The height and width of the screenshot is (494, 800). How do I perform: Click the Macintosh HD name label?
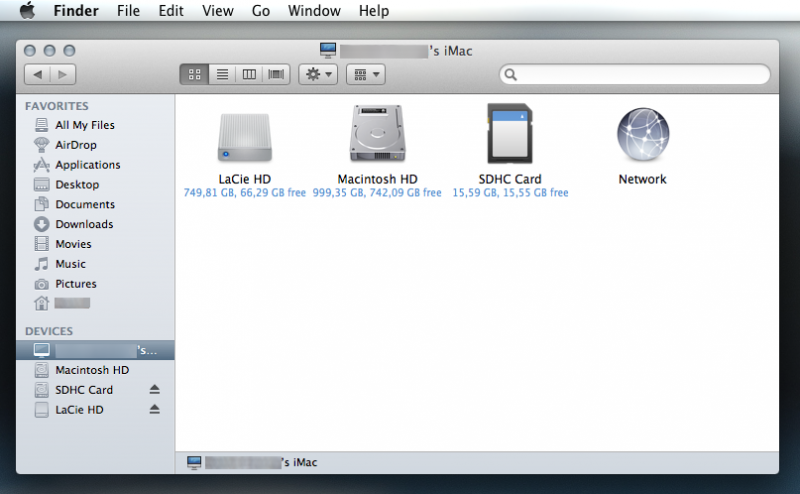(378, 179)
